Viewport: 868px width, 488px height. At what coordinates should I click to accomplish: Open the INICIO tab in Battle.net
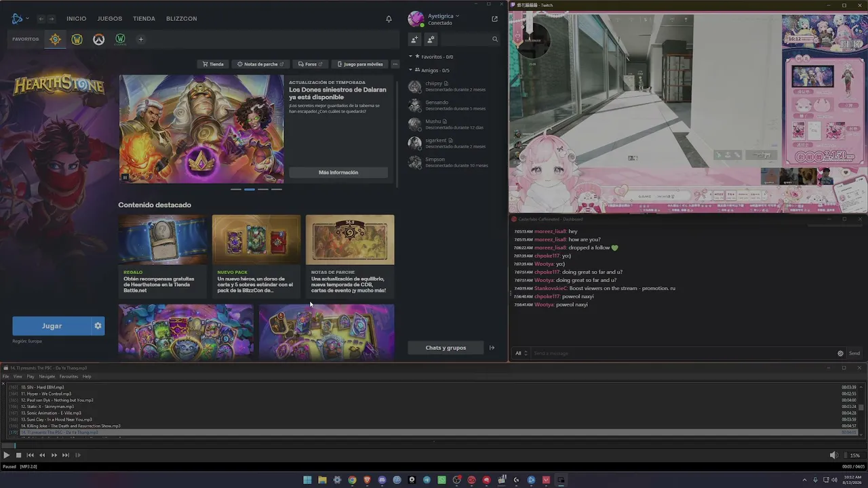point(77,18)
